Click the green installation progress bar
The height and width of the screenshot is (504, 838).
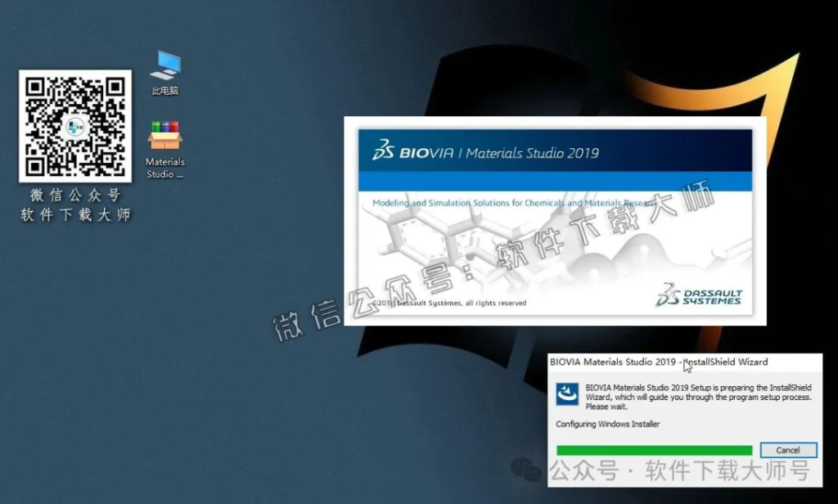654,450
